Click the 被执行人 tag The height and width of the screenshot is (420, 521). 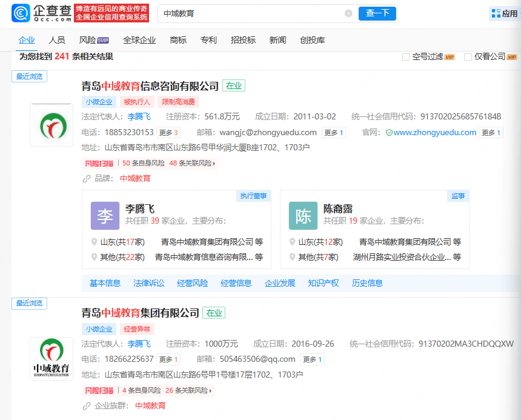point(137,102)
